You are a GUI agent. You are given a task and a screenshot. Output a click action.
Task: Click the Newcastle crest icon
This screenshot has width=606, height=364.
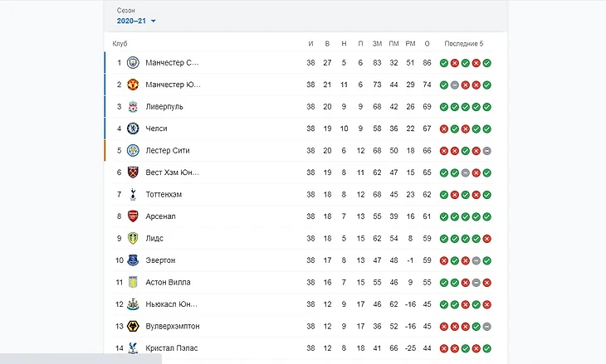point(133,304)
